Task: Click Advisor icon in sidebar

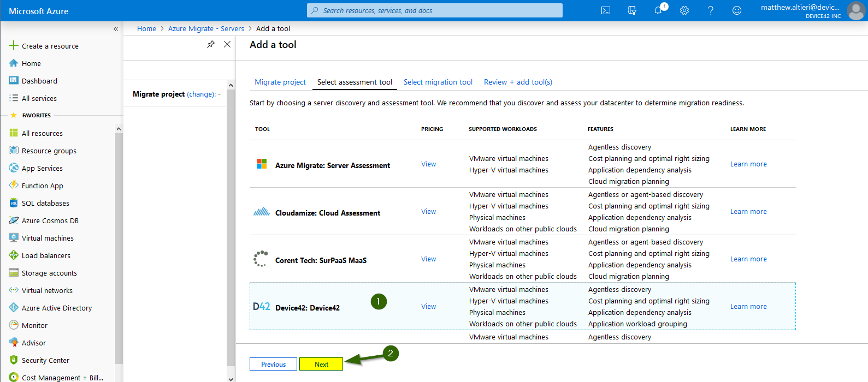Action: (x=14, y=343)
